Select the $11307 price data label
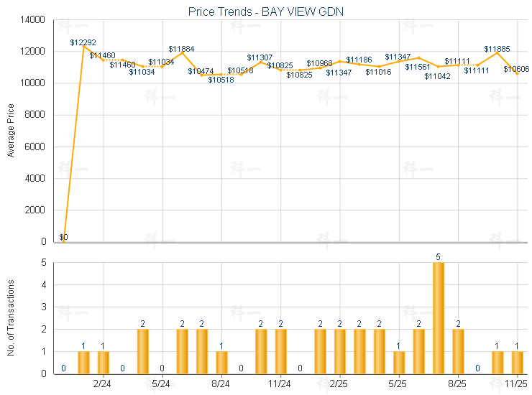Viewport: 532px width, 395px height. point(260,57)
